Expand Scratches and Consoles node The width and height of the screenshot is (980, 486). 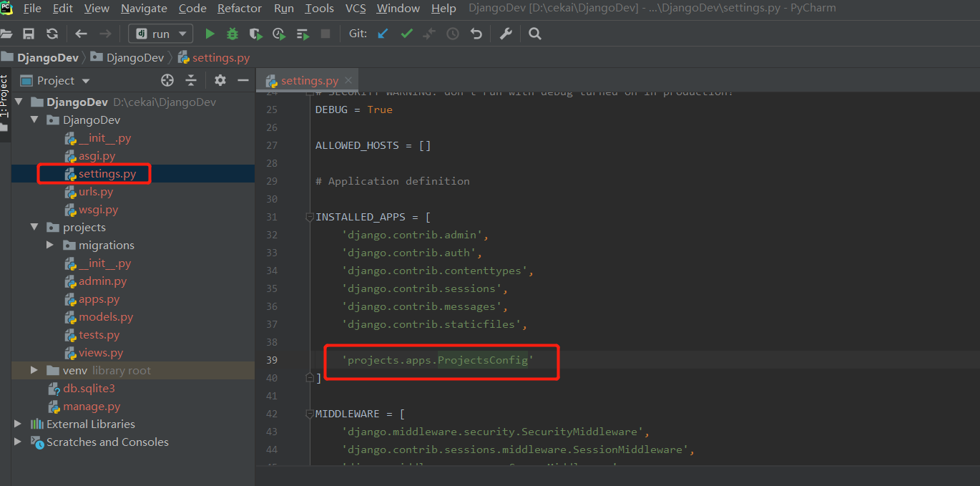[18, 442]
